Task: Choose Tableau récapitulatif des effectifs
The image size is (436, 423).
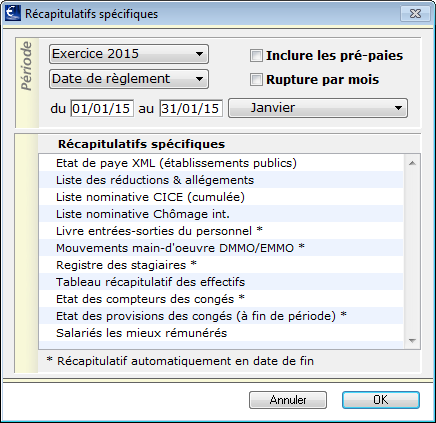Action: pos(221,282)
